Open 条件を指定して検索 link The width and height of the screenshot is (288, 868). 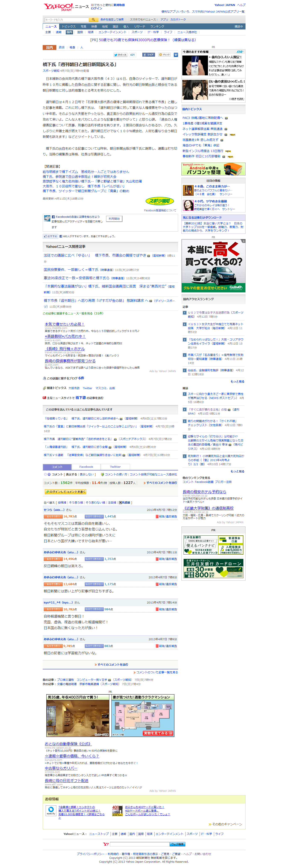[x=112, y=20]
